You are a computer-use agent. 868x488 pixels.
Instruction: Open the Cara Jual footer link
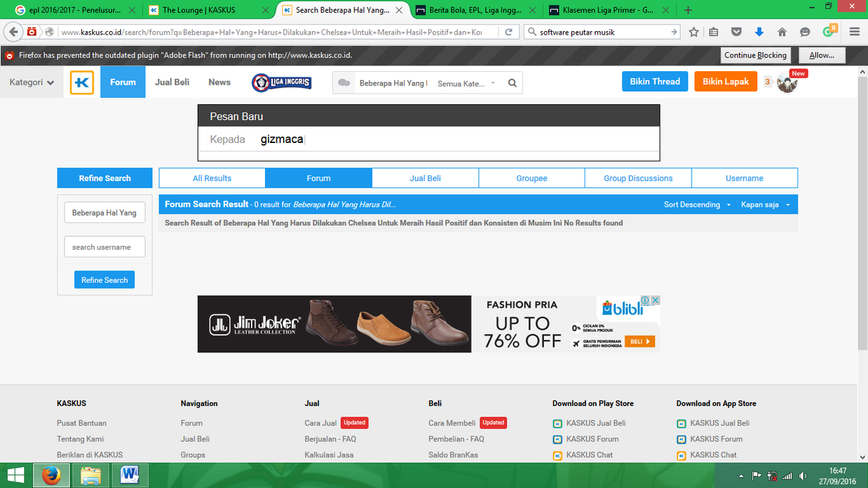[320, 423]
